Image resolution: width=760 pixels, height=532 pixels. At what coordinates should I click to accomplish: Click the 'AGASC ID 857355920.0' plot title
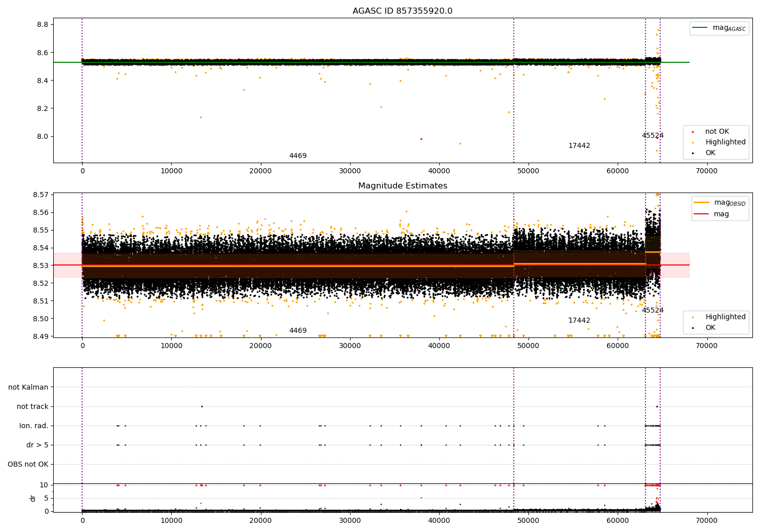402,11
